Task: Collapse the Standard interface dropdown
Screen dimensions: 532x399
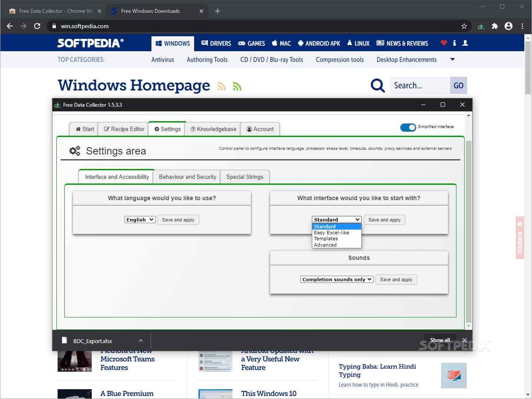Action: coord(337,220)
